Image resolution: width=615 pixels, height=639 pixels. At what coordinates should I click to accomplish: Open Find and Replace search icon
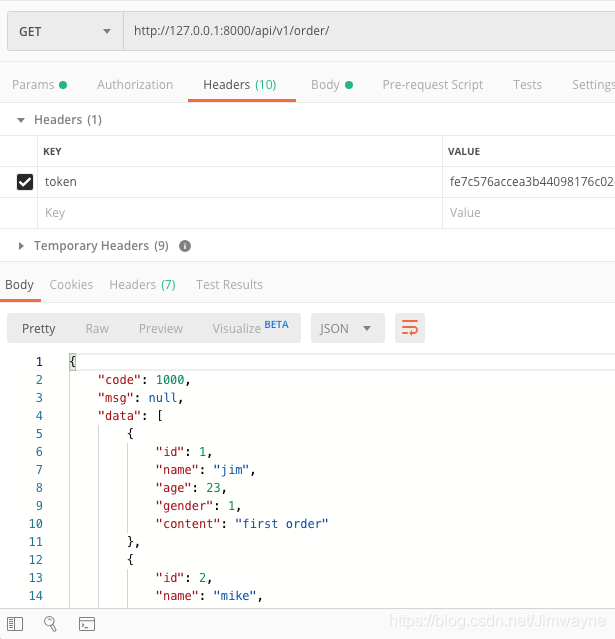coord(50,624)
